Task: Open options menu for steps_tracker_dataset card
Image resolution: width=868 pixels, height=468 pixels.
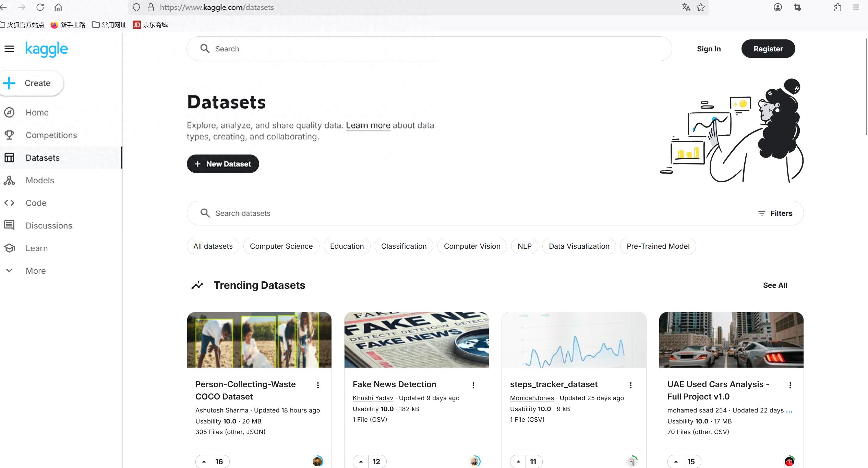Action: point(630,385)
